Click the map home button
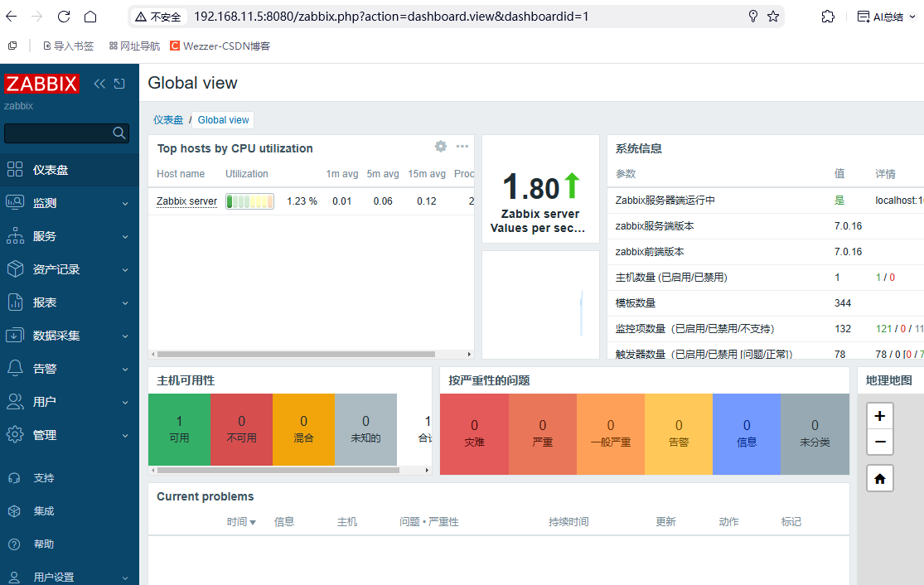The image size is (924, 585). click(880, 478)
